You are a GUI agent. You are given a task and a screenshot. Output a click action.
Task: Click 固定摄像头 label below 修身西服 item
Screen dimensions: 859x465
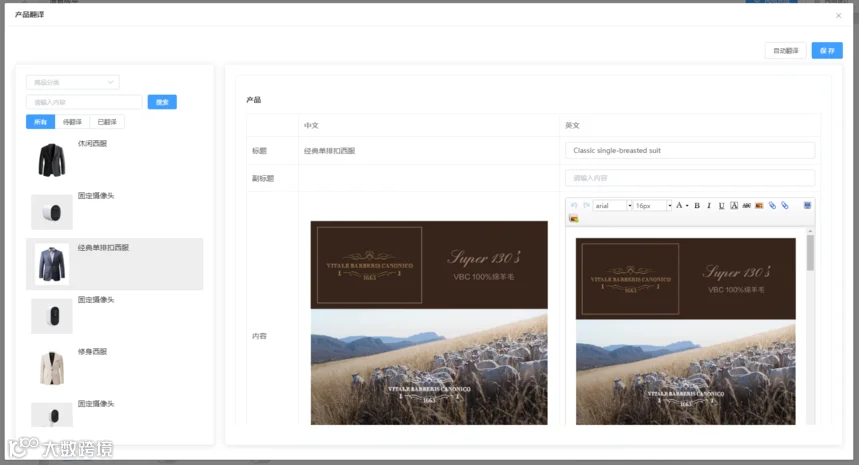tap(96, 404)
